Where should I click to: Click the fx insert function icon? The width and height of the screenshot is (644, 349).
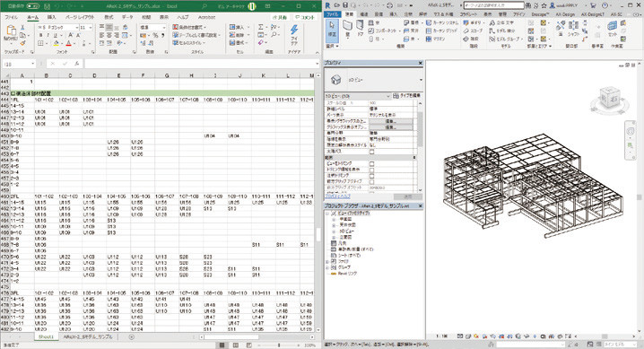[x=76, y=64]
